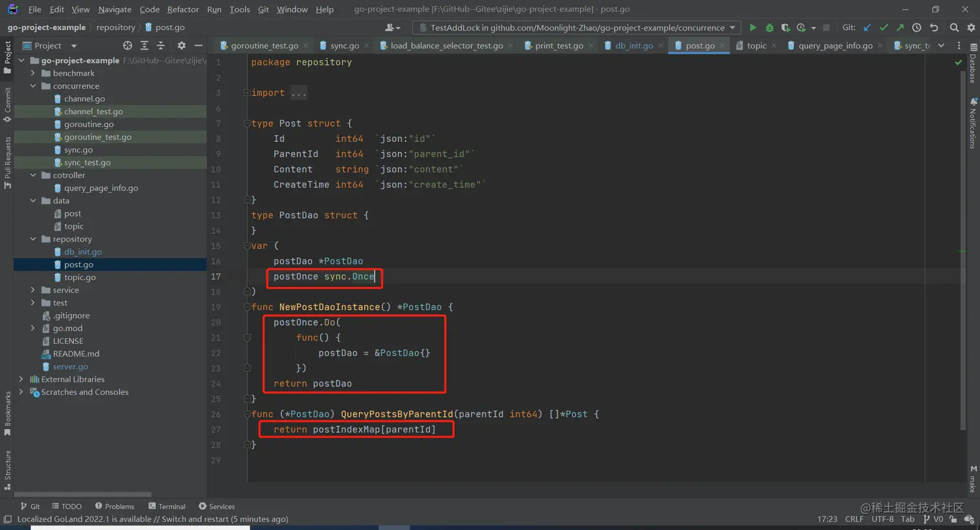
Task: Change CRLF line separator in status bar
Action: tap(854, 519)
